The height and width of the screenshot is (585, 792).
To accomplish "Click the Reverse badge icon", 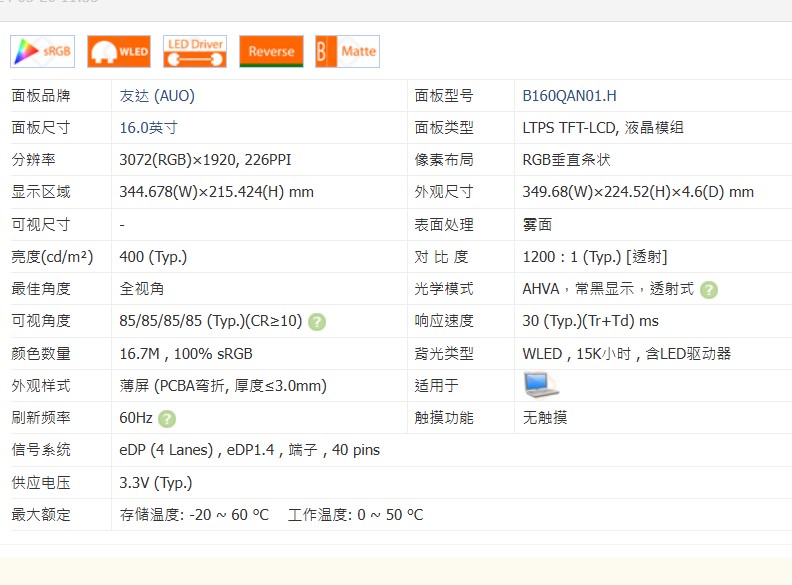I will 271,52.
